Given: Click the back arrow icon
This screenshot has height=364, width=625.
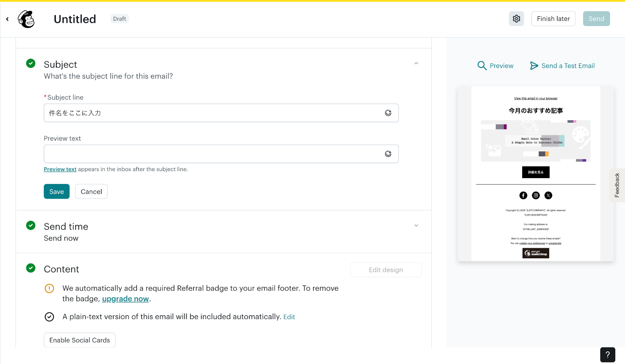Looking at the screenshot, I should [x=7, y=19].
